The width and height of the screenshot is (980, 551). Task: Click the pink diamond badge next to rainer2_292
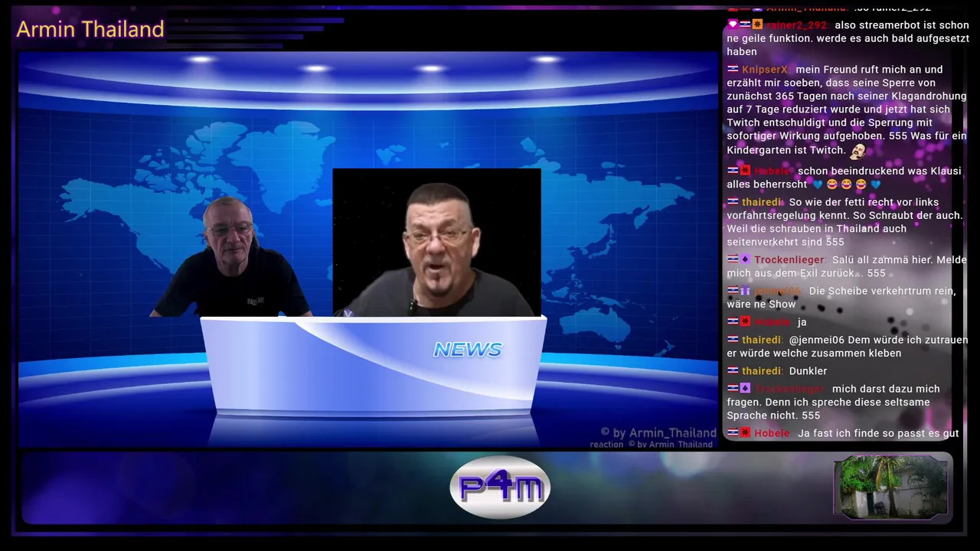click(x=733, y=24)
